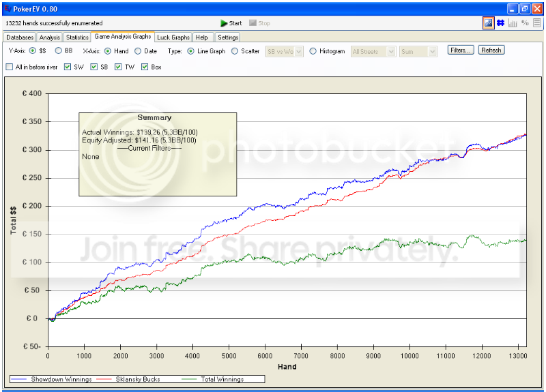Click the blue grid hash icon
Screen dimensions: 546x392
(500, 23)
